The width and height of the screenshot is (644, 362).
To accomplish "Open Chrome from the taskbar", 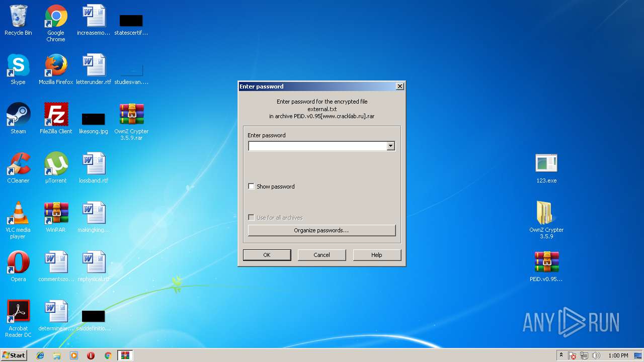I will [x=108, y=355].
